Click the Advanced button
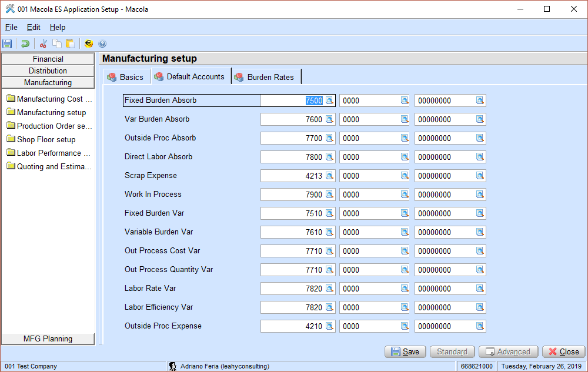This screenshot has height=372, width=588. tap(509, 352)
